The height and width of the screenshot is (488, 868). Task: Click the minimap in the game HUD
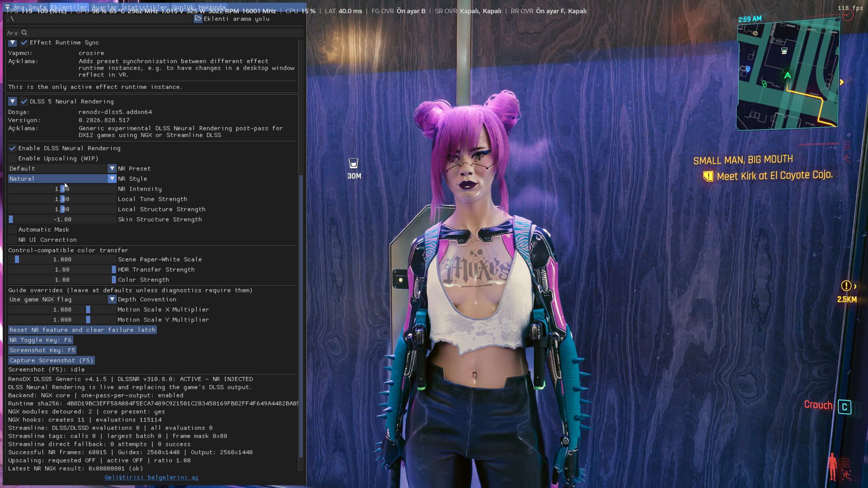pos(788,75)
